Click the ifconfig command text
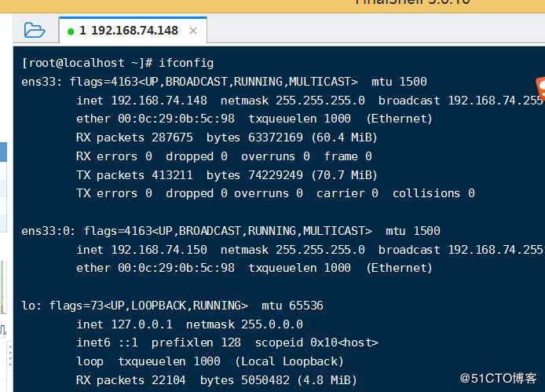This screenshot has width=545, height=392. coord(186,63)
